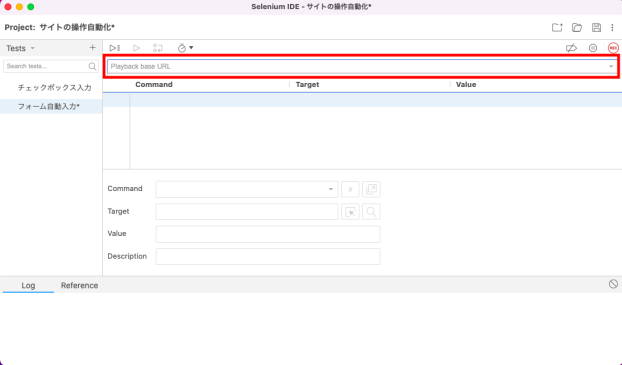Click the Target column header

pos(307,85)
